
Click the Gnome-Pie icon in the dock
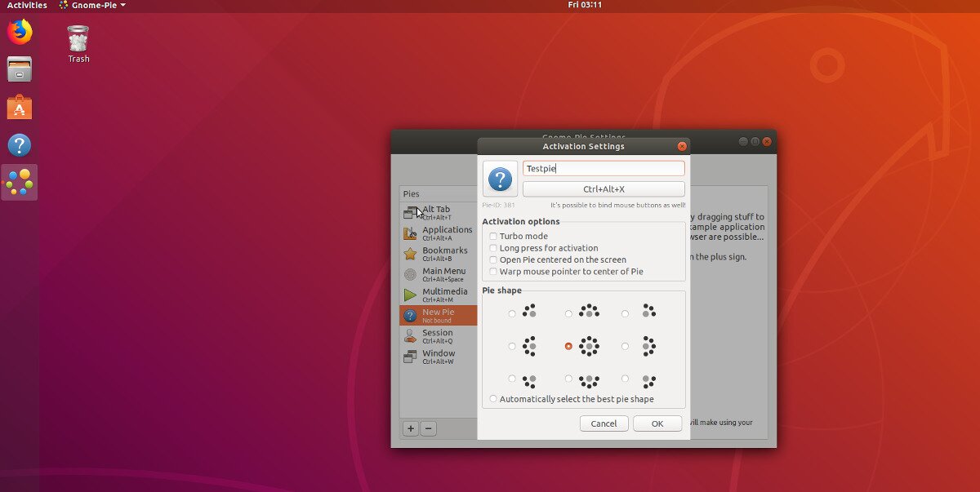coord(20,183)
